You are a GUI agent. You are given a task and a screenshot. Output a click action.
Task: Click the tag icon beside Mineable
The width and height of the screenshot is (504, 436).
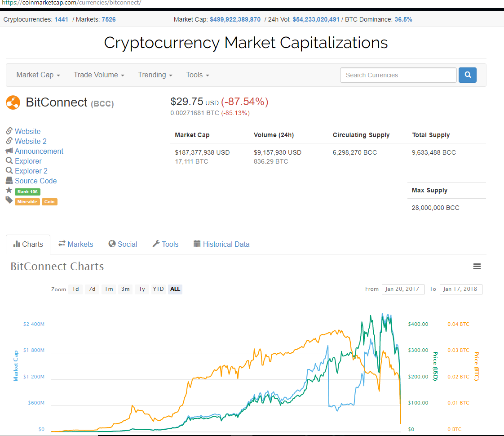click(9, 200)
